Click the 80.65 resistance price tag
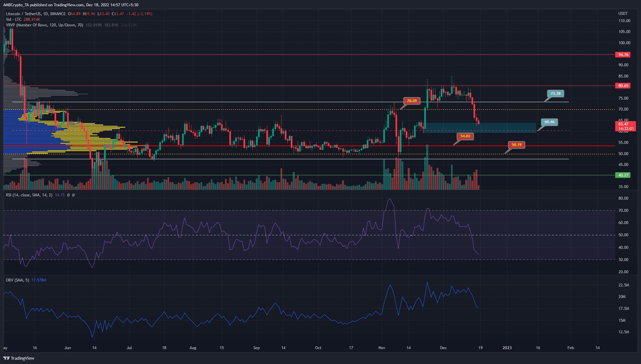The width and height of the screenshot is (641, 364). click(x=623, y=86)
